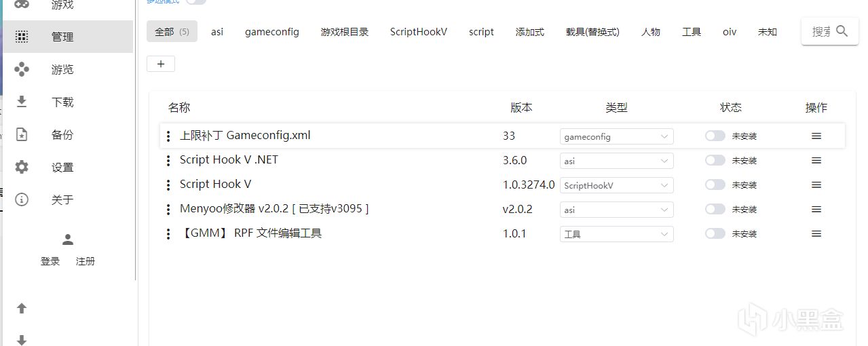
Task: Click the 【GMM】 RPF 文件编辑工具 name
Action: coord(250,233)
